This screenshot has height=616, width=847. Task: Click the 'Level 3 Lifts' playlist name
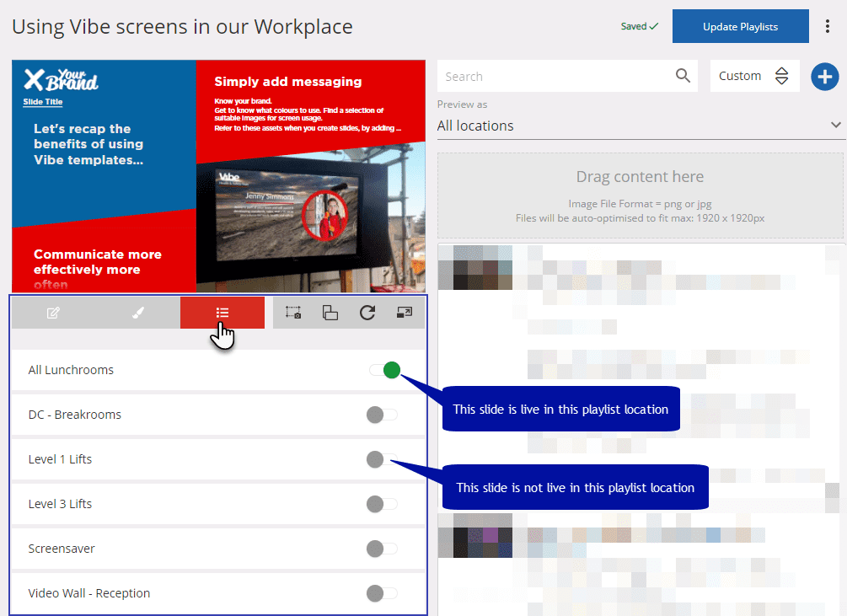(61, 504)
